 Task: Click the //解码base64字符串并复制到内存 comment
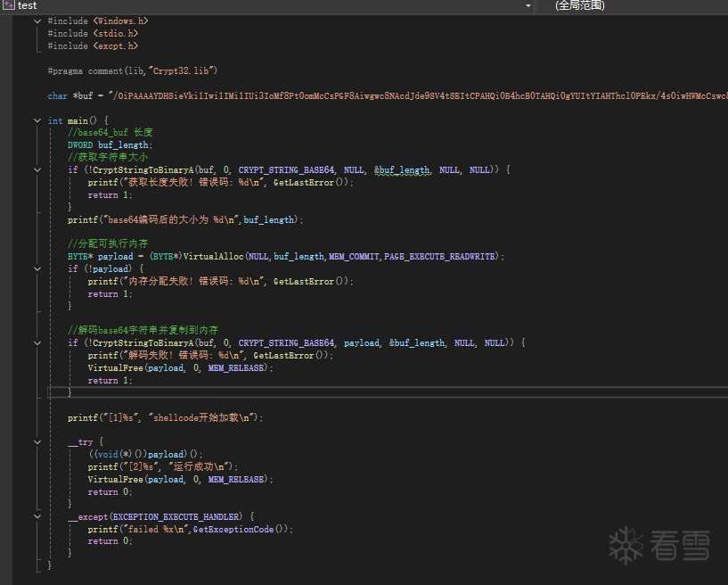coord(143,330)
